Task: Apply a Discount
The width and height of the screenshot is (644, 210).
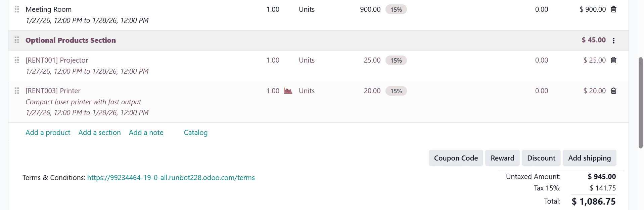Action: point(541,158)
